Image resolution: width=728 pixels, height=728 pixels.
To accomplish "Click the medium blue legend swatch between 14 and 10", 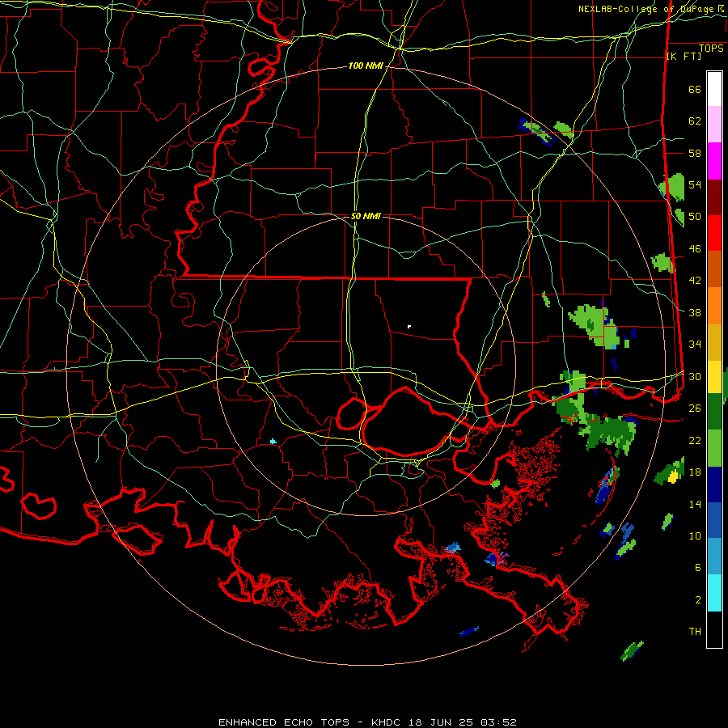I will tap(714, 520).
